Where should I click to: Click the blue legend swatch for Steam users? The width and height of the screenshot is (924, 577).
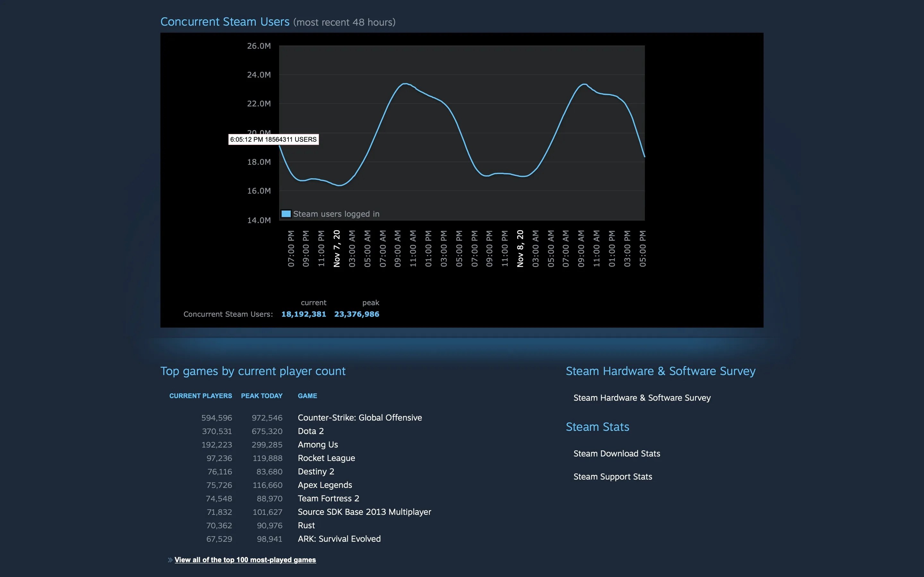pyautogui.click(x=286, y=214)
